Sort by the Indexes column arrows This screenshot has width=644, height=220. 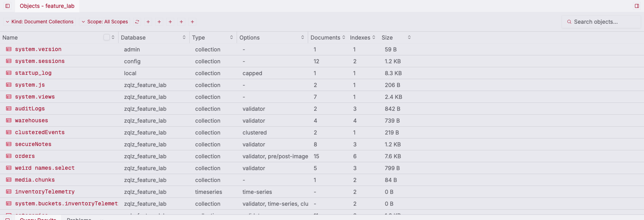(x=374, y=37)
